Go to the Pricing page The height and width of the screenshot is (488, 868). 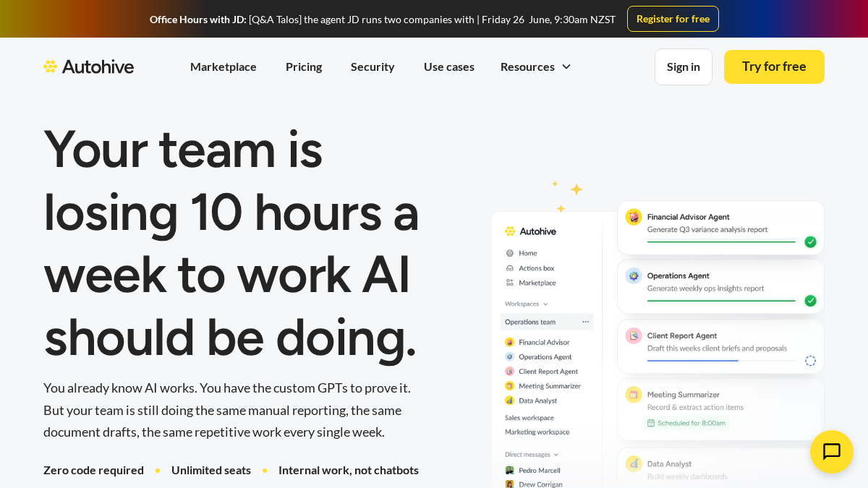click(x=304, y=67)
